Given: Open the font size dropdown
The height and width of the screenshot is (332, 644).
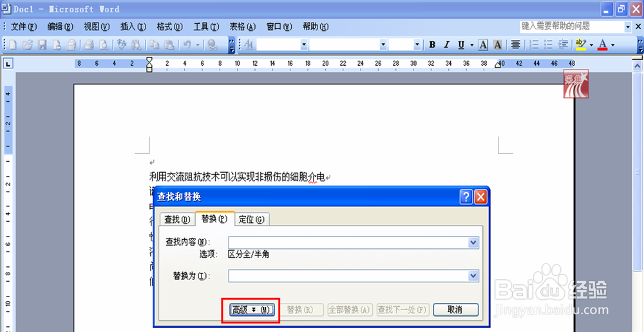Looking at the screenshot, I should point(418,44).
